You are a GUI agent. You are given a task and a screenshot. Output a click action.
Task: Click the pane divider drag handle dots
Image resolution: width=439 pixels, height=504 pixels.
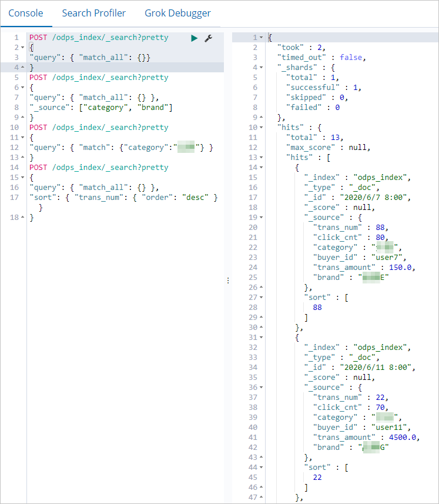coord(228,281)
